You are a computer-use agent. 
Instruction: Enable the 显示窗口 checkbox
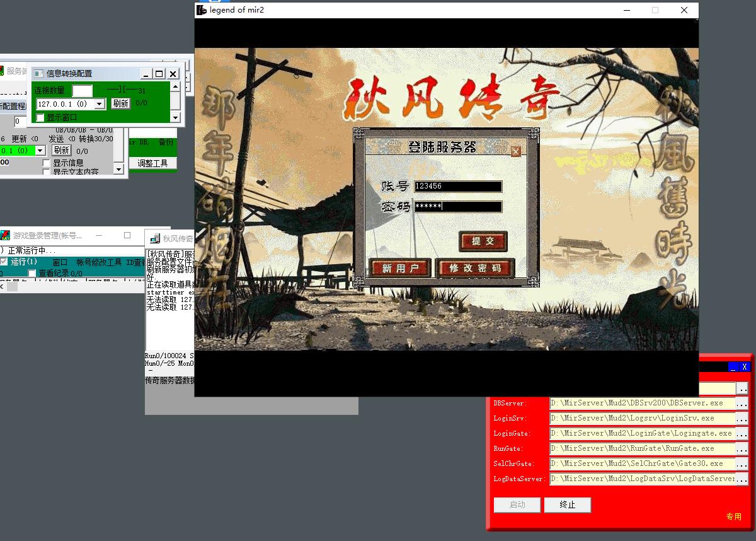[40, 117]
